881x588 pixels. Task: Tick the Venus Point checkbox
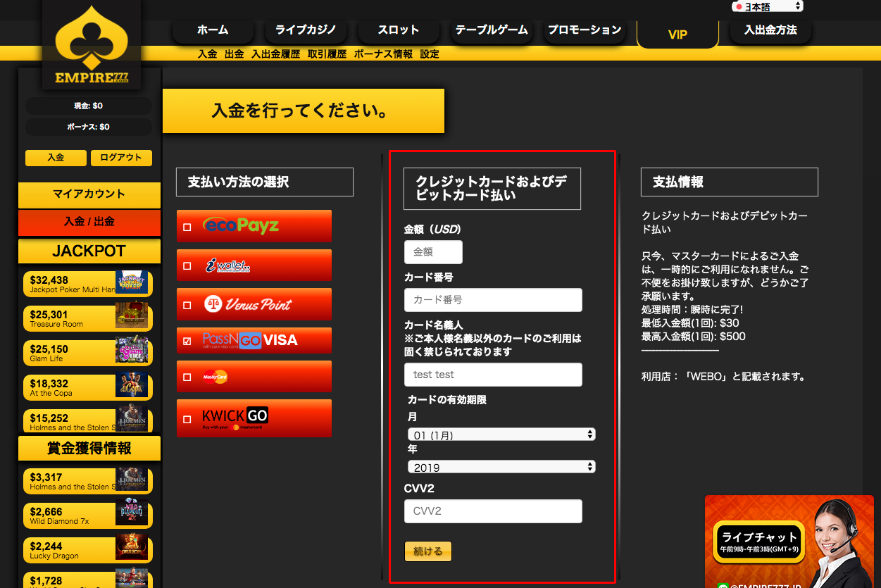tap(187, 306)
